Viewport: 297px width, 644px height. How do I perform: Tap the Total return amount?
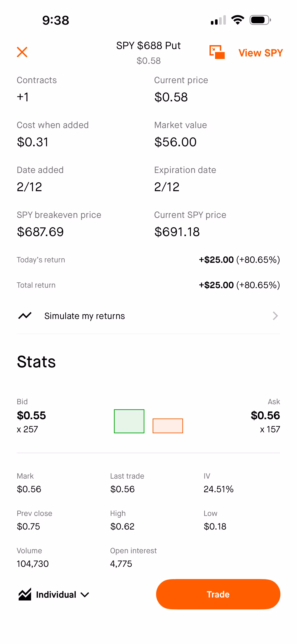coord(239,285)
